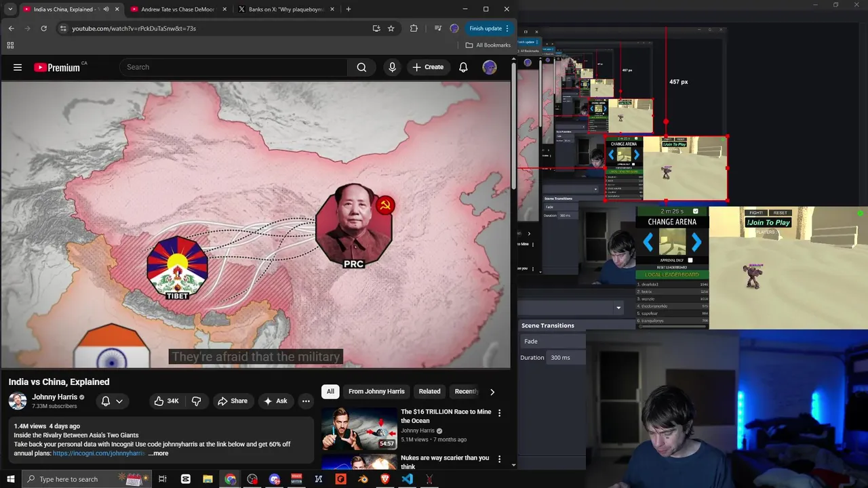Click the playing India vs China video

[x=256, y=225]
